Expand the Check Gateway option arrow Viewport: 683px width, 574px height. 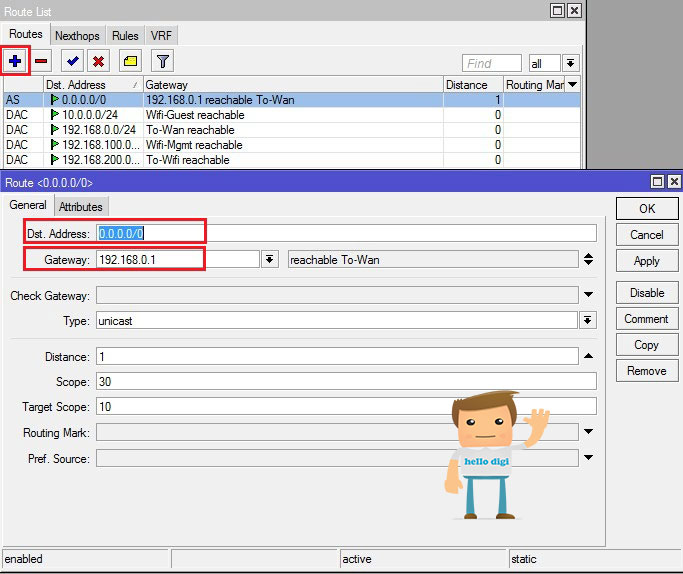pyautogui.click(x=588, y=294)
